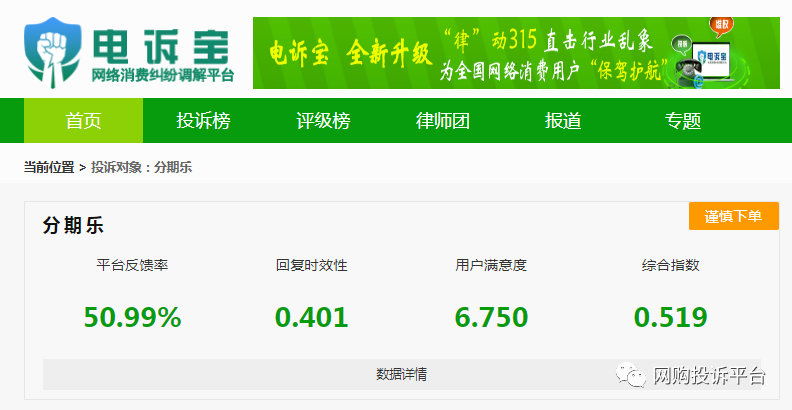The image size is (792, 410).
Task: Click the orange 谨慎下单 badge
Action: coord(733,216)
